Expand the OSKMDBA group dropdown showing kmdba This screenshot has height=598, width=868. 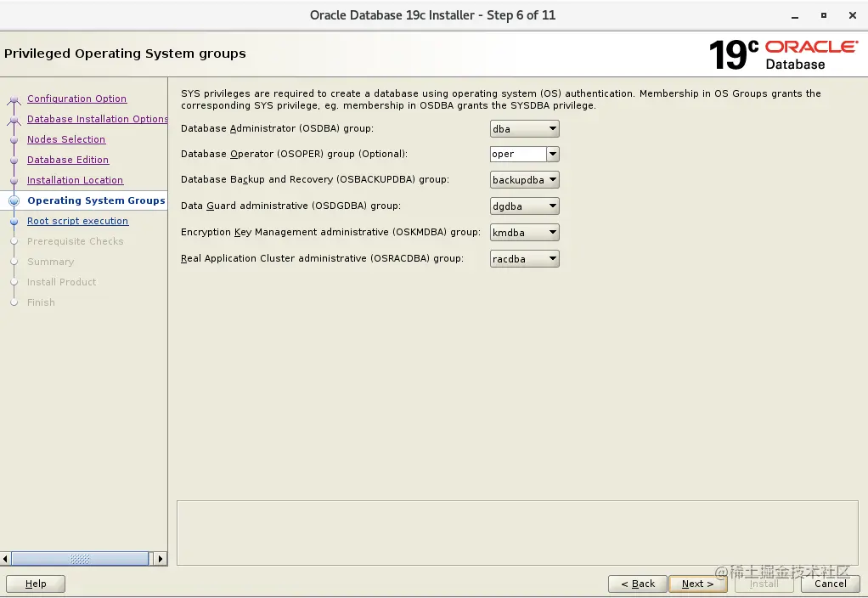(x=524, y=233)
